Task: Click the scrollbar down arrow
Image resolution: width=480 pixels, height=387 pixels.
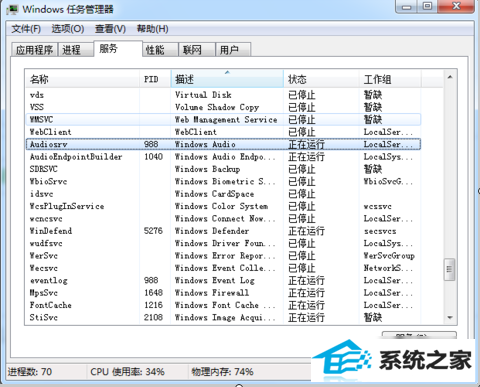Action: pyautogui.click(x=450, y=318)
